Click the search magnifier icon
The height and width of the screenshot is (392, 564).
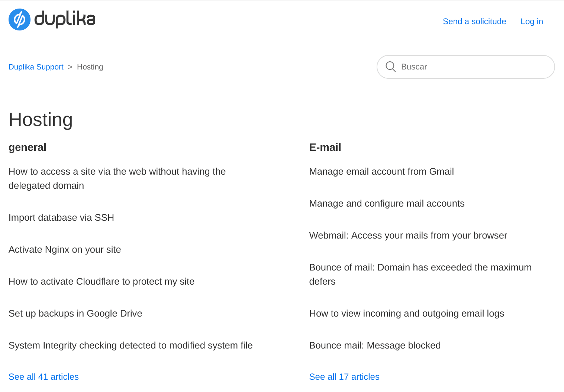point(390,67)
